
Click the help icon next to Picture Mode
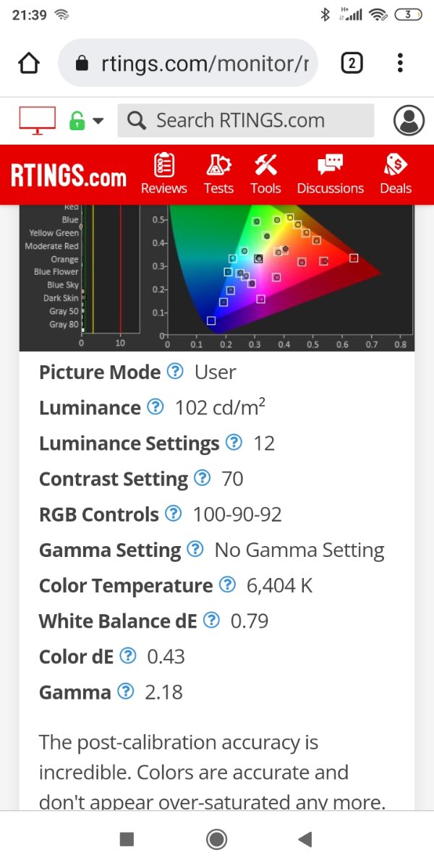175,372
